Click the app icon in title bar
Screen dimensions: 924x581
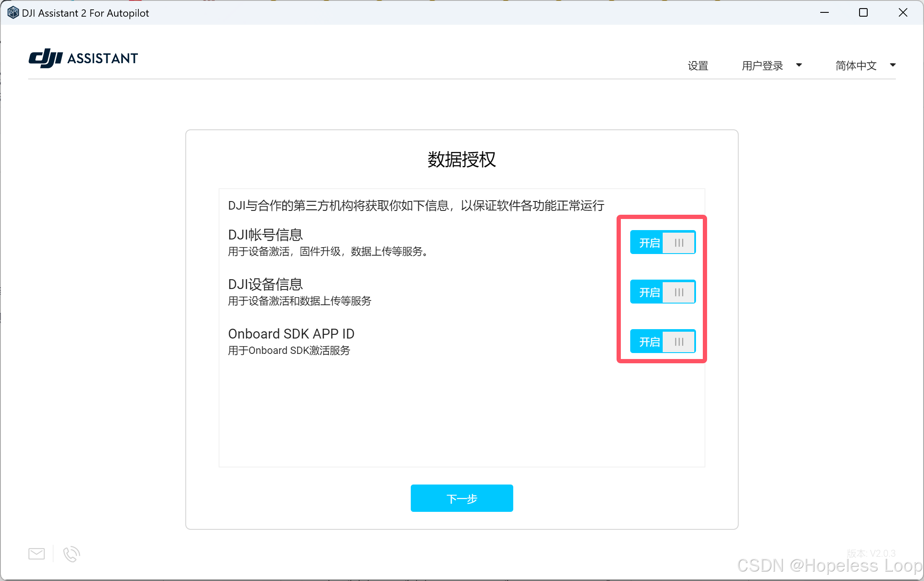pyautogui.click(x=13, y=13)
